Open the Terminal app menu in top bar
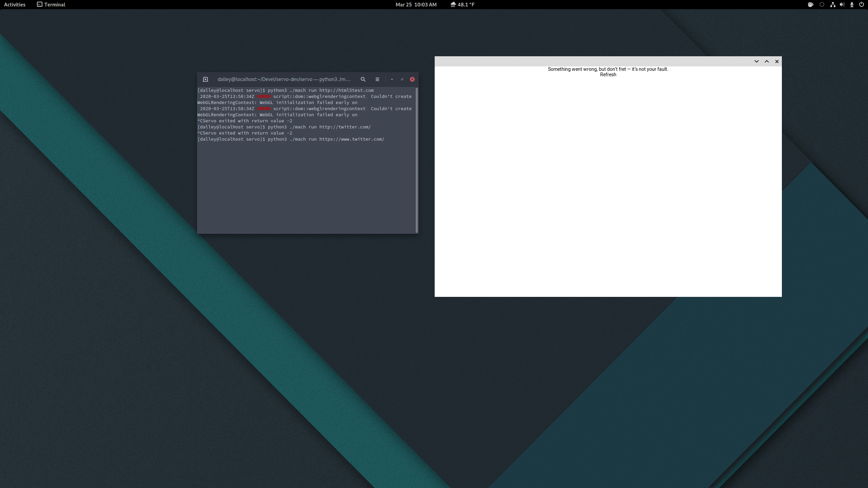 [51, 5]
